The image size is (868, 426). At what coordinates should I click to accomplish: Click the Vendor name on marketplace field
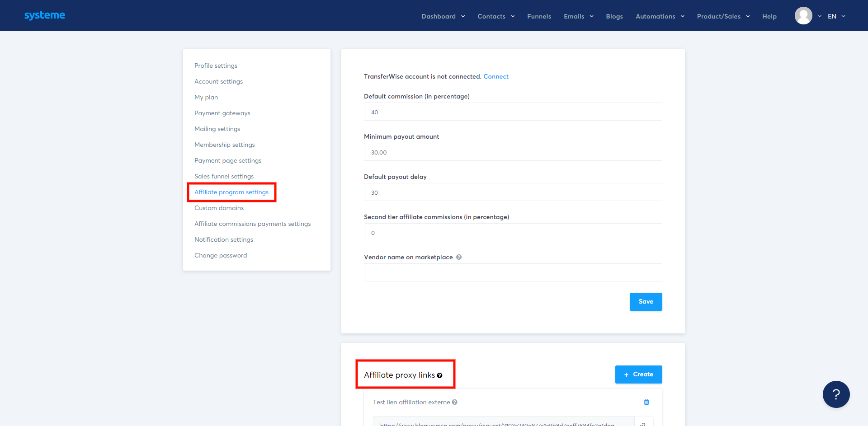pos(513,272)
